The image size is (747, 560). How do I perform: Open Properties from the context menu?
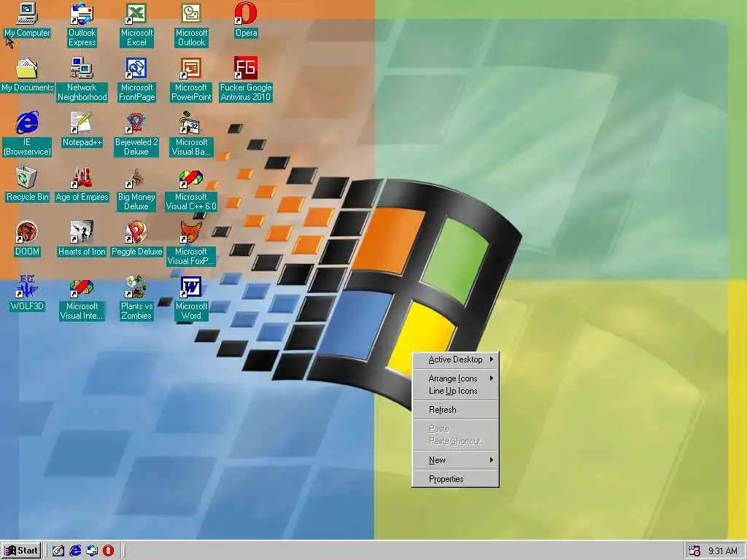455,479
